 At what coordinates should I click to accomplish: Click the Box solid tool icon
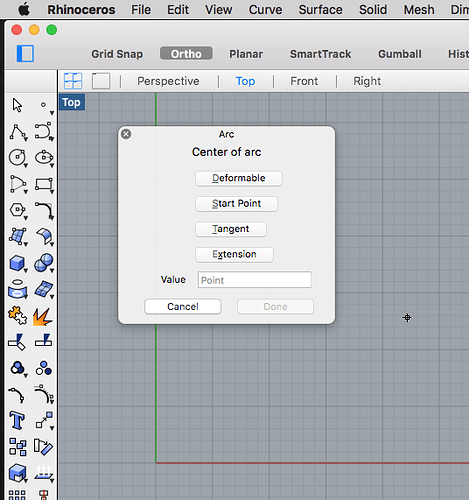click(x=18, y=263)
